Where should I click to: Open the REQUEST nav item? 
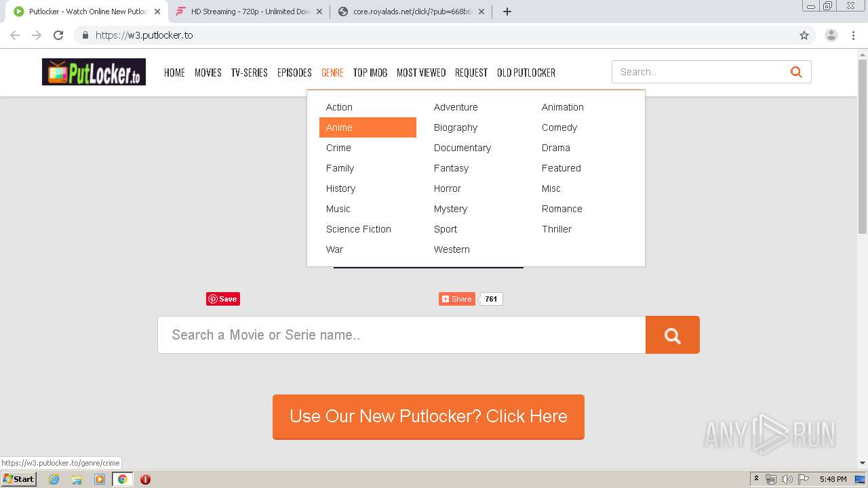[x=471, y=73]
